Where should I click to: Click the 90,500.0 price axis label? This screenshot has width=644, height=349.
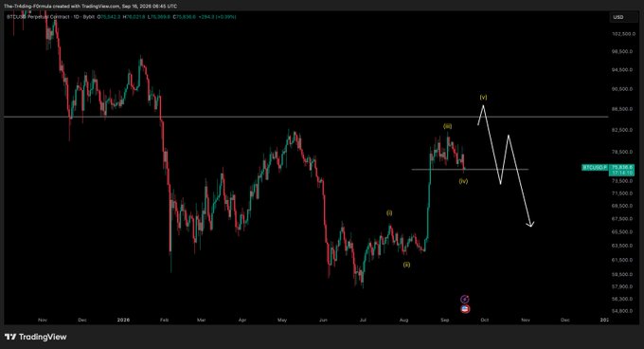(623, 89)
